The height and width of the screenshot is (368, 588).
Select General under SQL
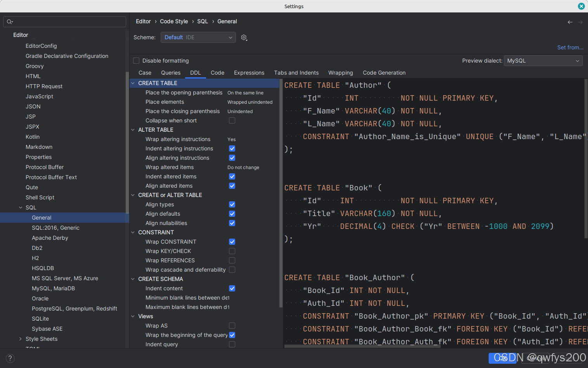click(42, 218)
